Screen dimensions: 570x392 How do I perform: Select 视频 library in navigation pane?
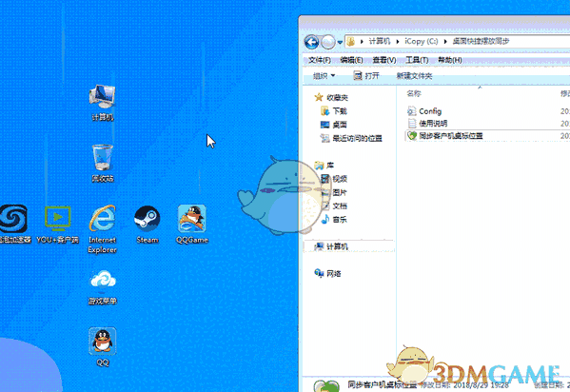pyautogui.click(x=334, y=179)
